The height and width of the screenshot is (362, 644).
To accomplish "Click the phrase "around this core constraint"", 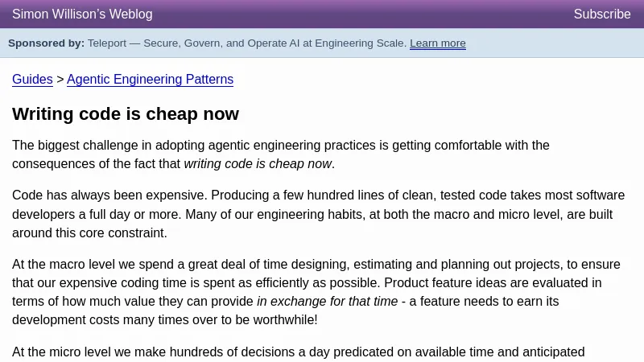I will (89, 233).
